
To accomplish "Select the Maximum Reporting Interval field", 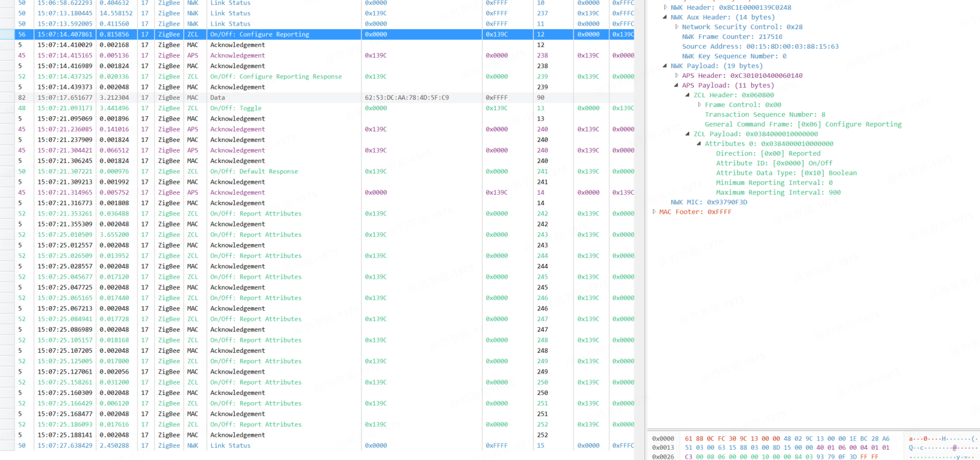I will 778,193.
